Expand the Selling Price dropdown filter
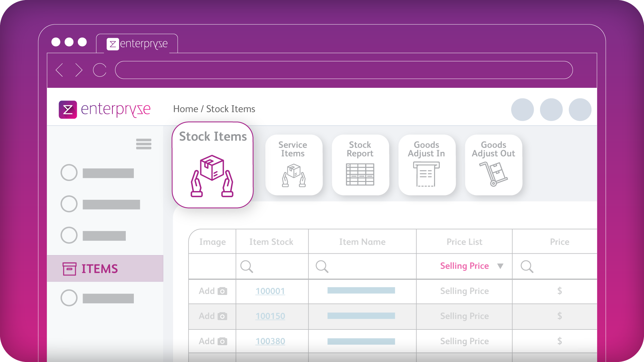Viewport: 644px width, 362px height. tap(500, 266)
